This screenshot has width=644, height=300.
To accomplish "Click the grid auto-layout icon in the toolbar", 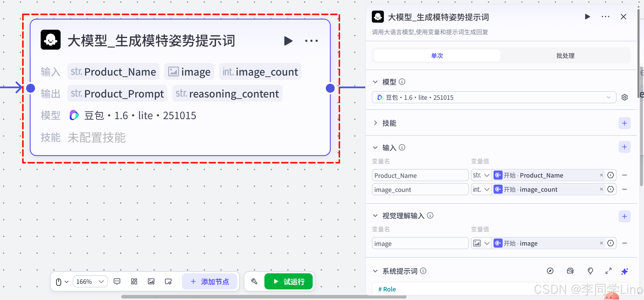I will (134, 281).
